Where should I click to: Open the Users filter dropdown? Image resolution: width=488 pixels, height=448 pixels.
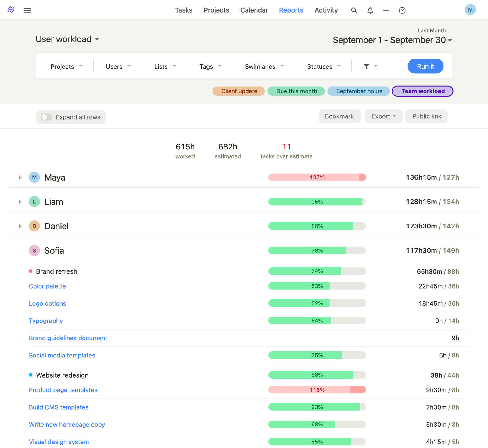(118, 66)
